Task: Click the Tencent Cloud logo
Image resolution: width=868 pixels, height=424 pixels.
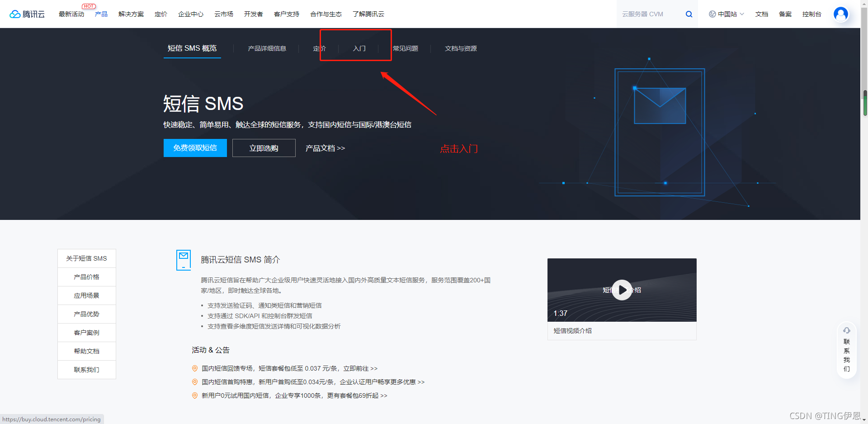Action: tap(27, 14)
